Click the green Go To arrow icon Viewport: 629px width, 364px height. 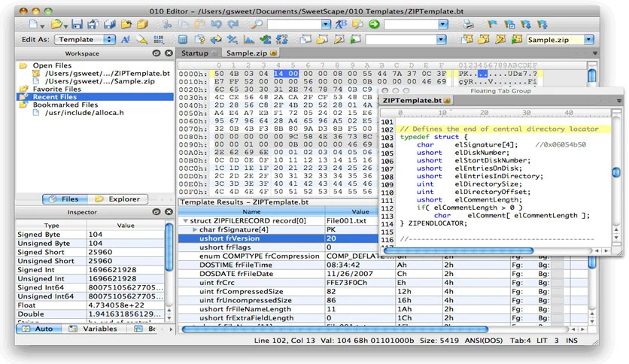[374, 25]
